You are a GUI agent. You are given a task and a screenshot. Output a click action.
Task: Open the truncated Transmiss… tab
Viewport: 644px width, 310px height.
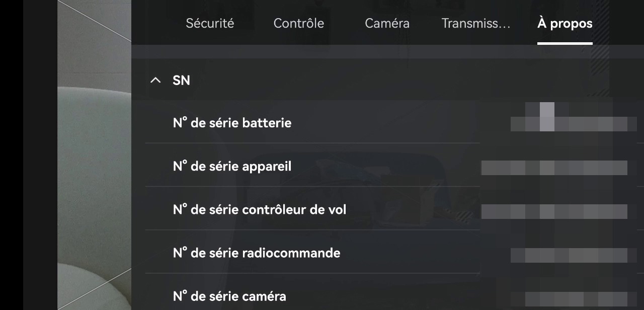[475, 23]
